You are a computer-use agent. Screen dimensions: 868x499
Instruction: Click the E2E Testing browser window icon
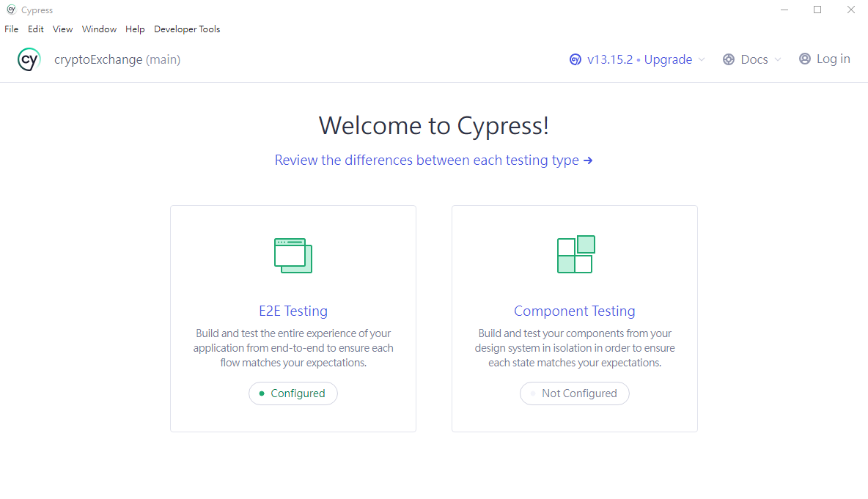point(293,256)
